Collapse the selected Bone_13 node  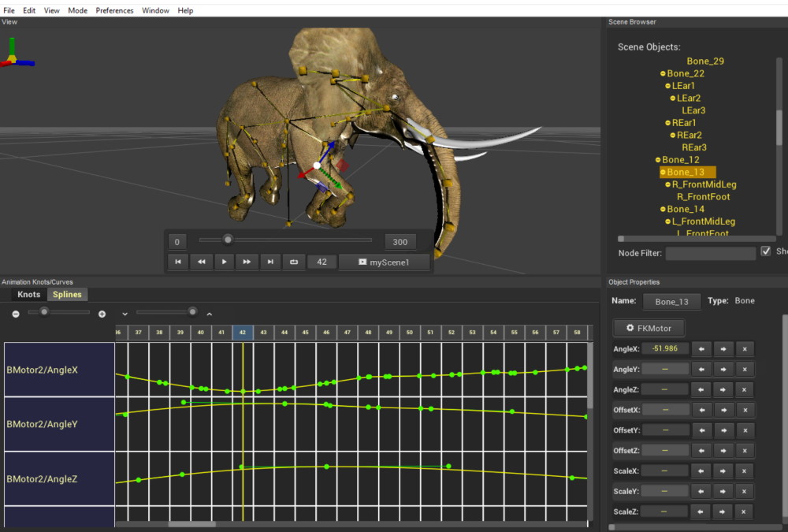(x=663, y=172)
